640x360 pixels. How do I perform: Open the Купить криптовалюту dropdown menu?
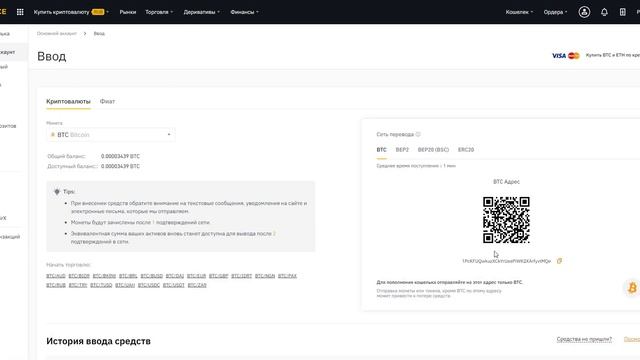(x=71, y=12)
